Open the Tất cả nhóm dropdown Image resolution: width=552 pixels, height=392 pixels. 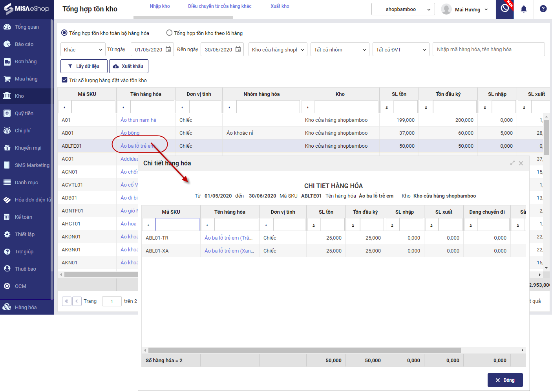(x=340, y=49)
